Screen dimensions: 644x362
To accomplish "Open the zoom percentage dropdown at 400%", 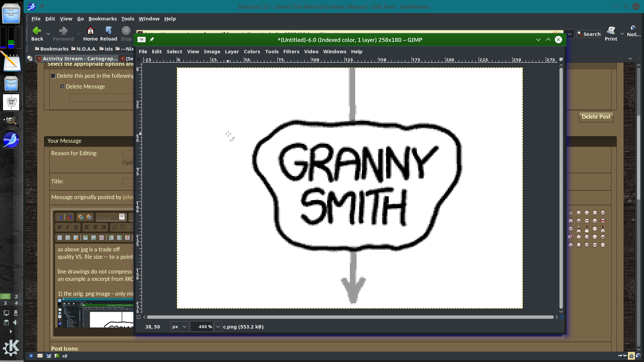I will pos(217,327).
